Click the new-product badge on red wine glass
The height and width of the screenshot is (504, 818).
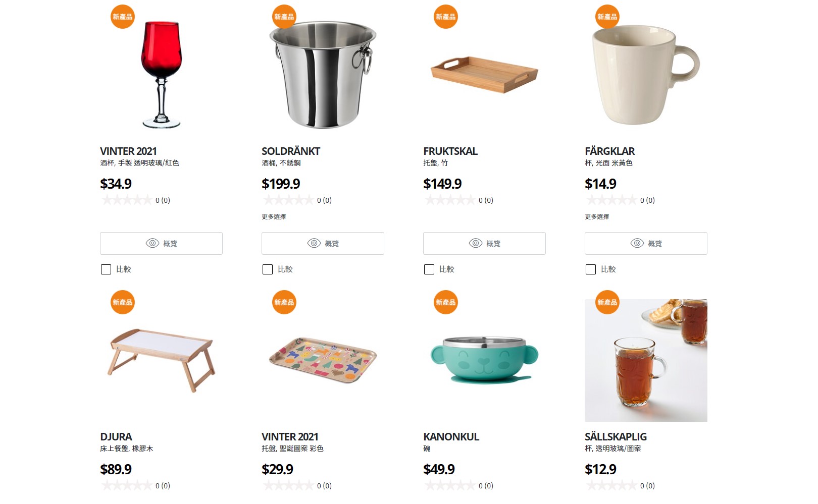tap(123, 17)
